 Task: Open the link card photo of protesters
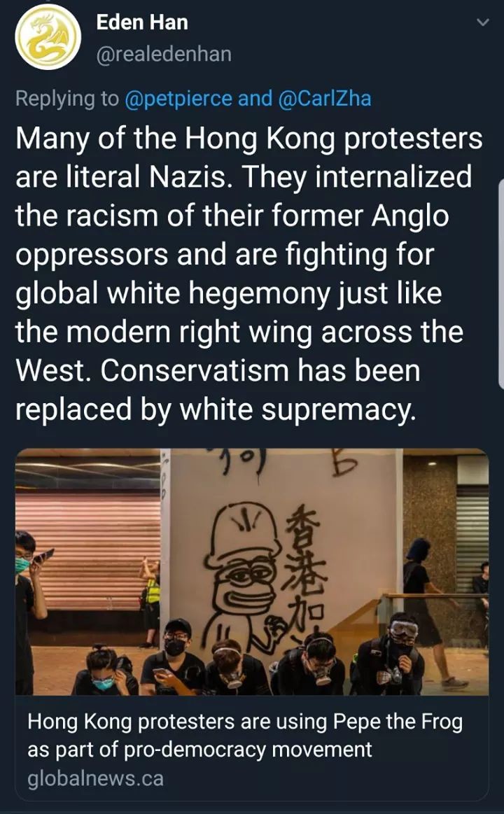tap(252, 572)
